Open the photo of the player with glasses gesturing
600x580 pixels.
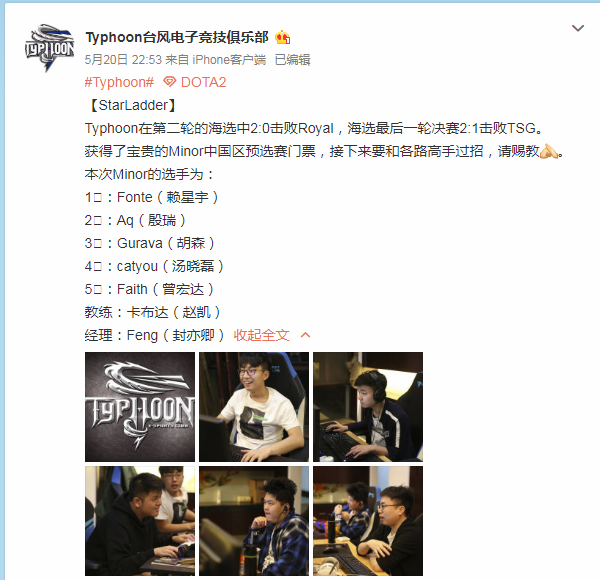pos(368,521)
